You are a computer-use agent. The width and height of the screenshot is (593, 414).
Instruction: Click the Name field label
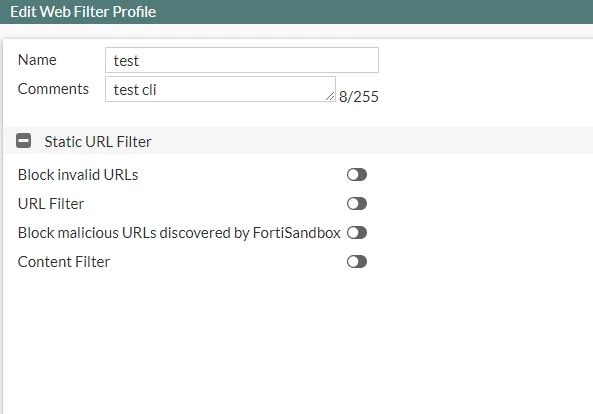(x=37, y=60)
